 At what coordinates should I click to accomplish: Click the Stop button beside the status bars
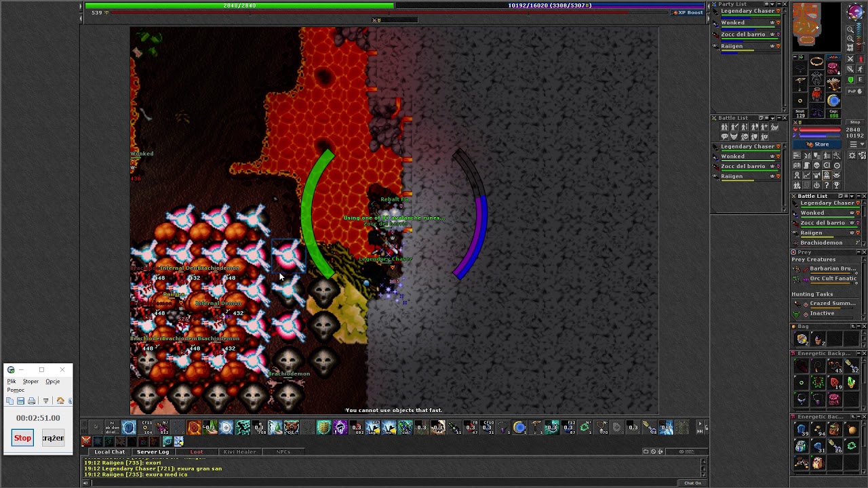(x=855, y=122)
